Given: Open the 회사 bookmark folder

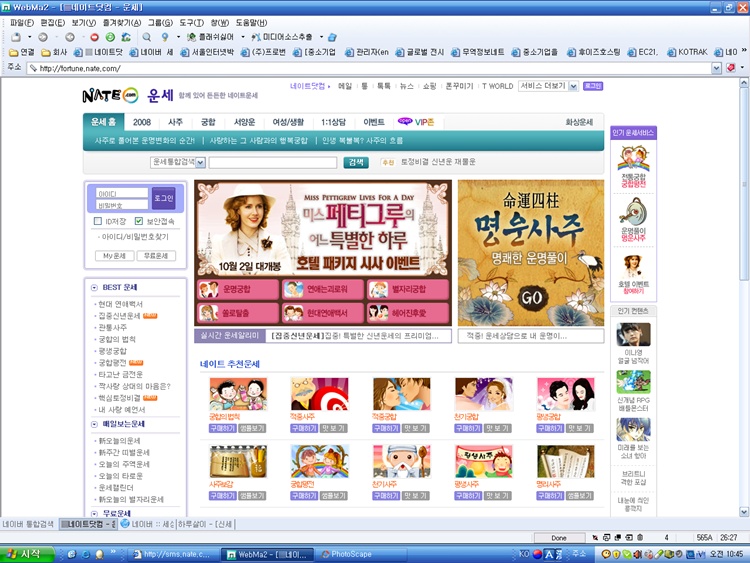Looking at the screenshot, I should pos(54,52).
